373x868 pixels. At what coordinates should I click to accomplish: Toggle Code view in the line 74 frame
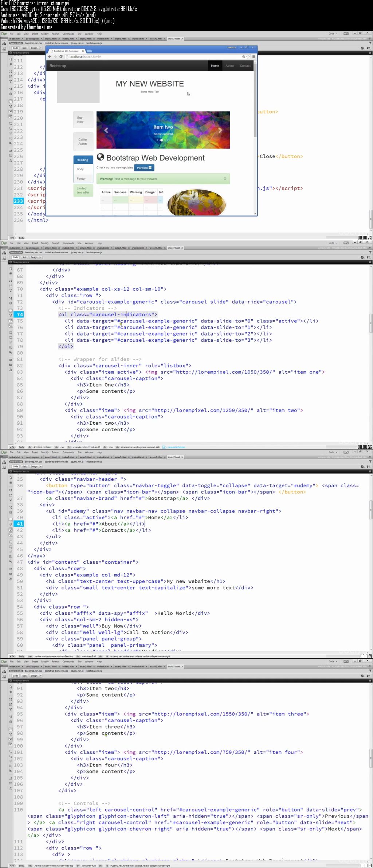pos(15,257)
